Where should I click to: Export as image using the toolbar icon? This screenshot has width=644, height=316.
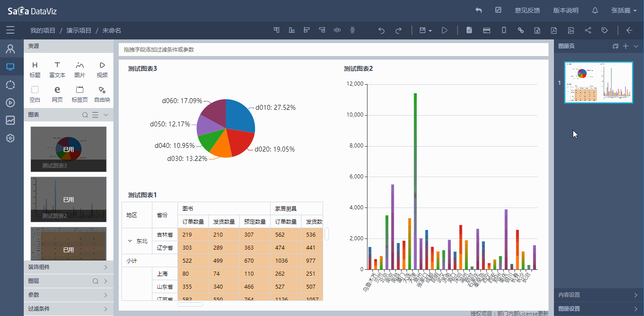571,30
